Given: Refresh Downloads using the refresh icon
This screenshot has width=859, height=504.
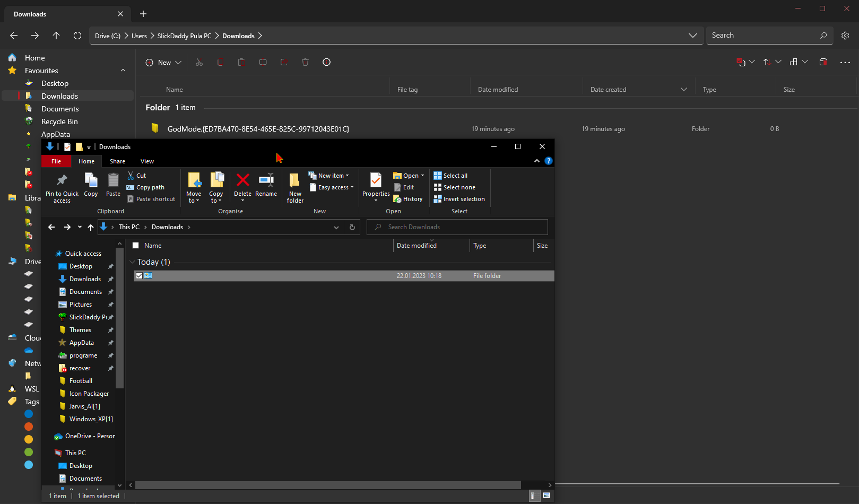Looking at the screenshot, I should pyautogui.click(x=352, y=227).
